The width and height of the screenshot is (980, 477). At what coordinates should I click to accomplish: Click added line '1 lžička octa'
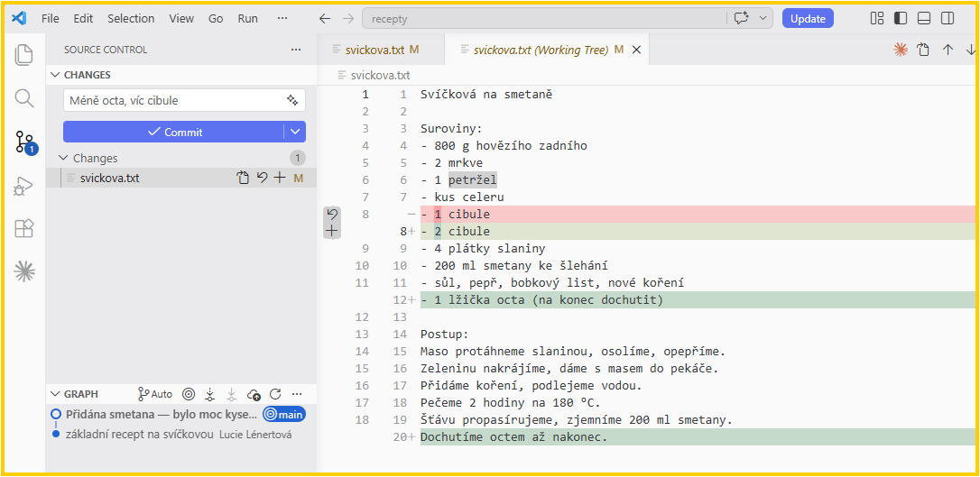click(x=698, y=299)
